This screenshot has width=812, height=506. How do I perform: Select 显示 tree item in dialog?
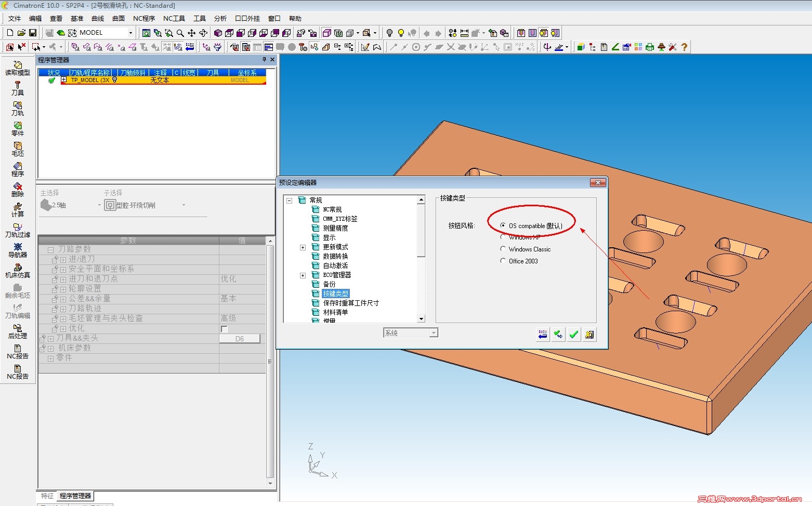[x=329, y=238]
